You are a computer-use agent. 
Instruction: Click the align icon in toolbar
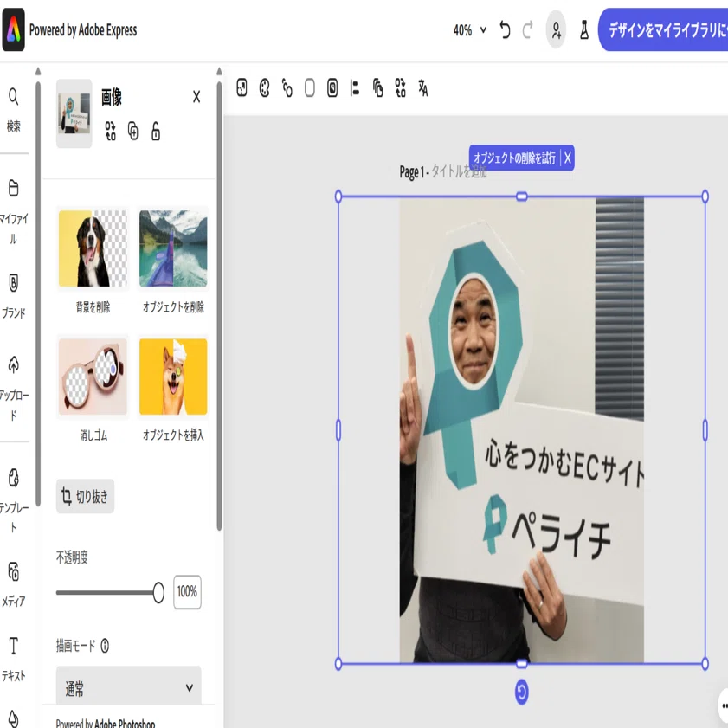point(355,87)
